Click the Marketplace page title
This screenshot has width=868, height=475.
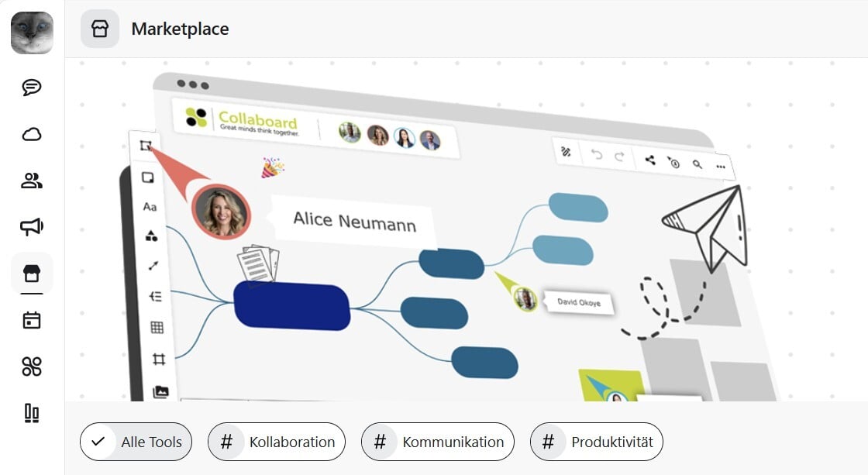[180, 29]
